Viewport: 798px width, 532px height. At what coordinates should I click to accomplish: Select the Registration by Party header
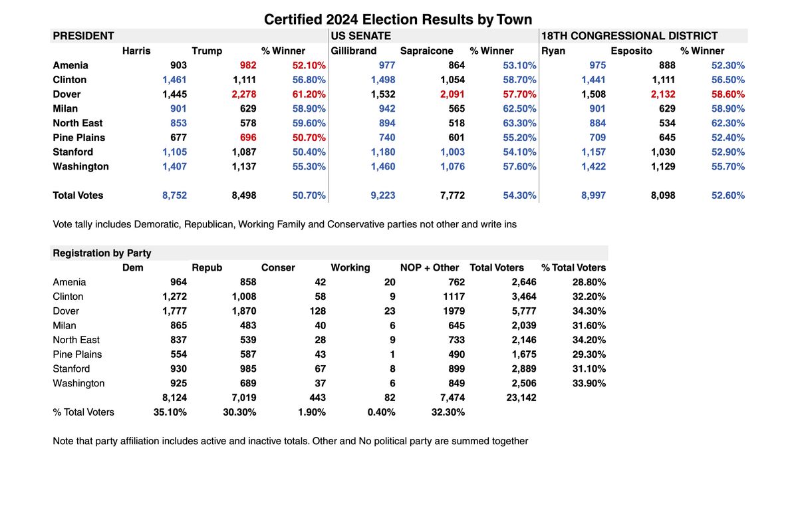click(x=102, y=253)
